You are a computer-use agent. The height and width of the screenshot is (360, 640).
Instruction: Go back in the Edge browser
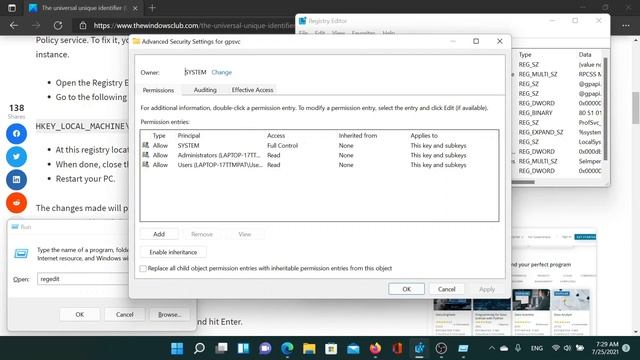[14, 25]
